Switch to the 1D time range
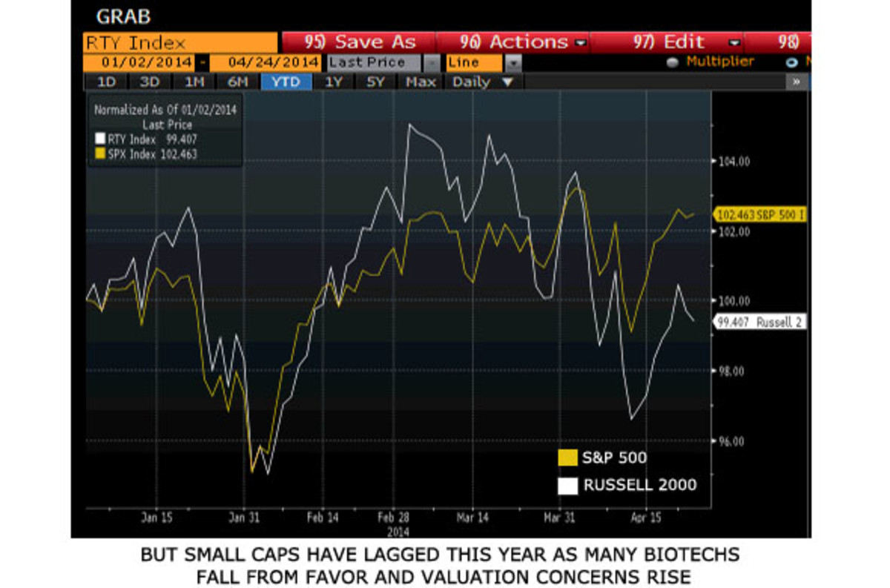Image resolution: width=890 pixels, height=588 pixels. (106, 82)
